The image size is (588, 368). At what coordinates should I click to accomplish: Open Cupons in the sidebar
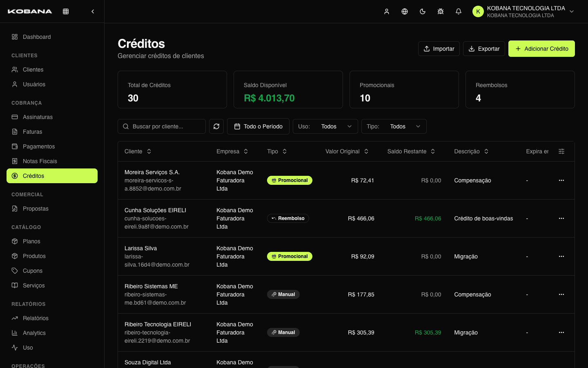pyautogui.click(x=52, y=271)
